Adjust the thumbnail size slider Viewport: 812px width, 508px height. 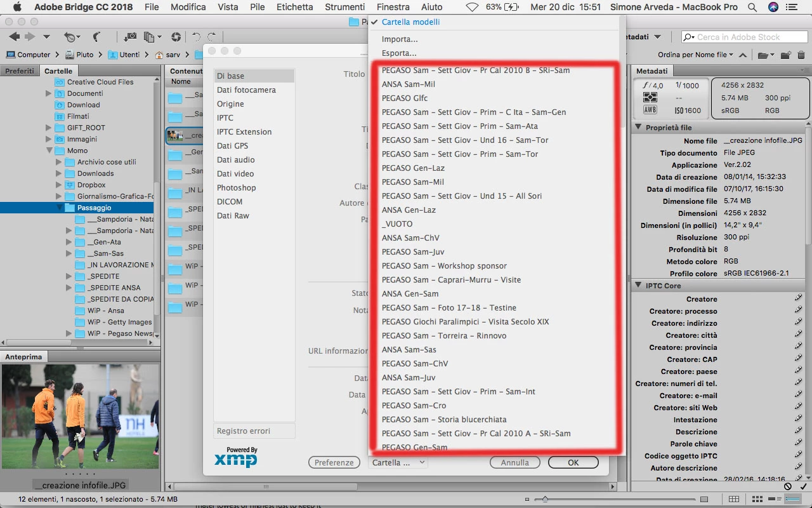click(544, 499)
